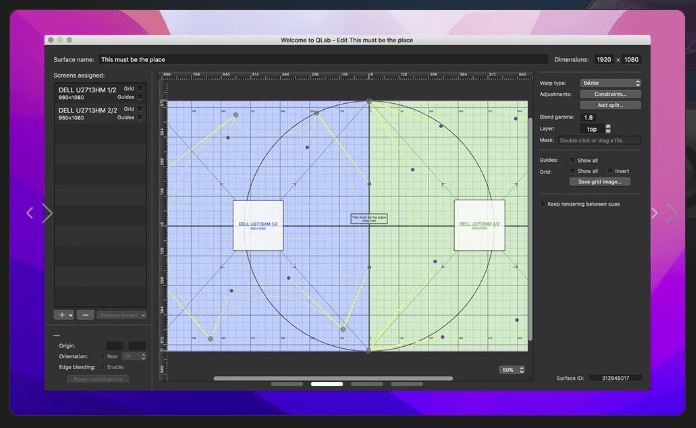Select the DELL U2713HM 1/2 box on canvas
The width and height of the screenshot is (696, 428).
pos(258,226)
